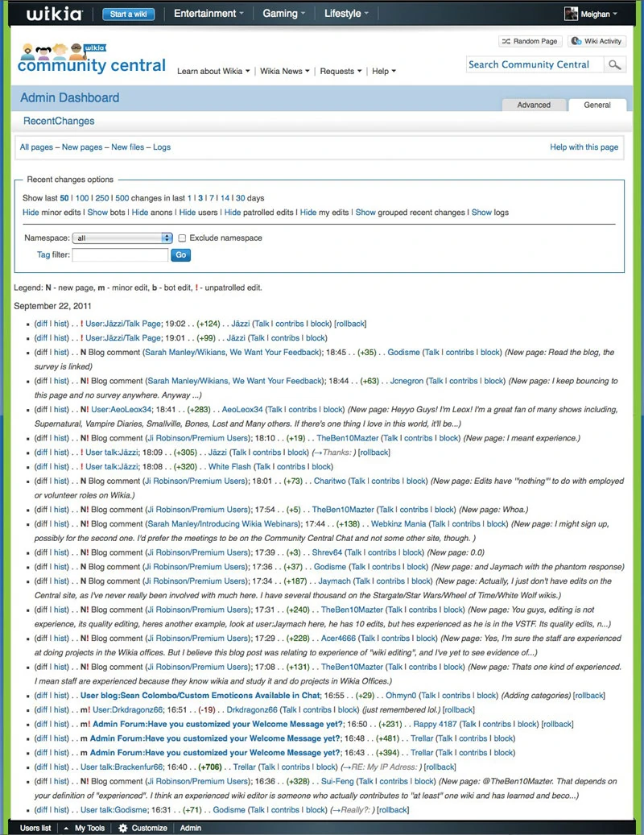Click Admin in bottom toolbar
Viewport: 644px width, 835px height.
click(x=191, y=828)
